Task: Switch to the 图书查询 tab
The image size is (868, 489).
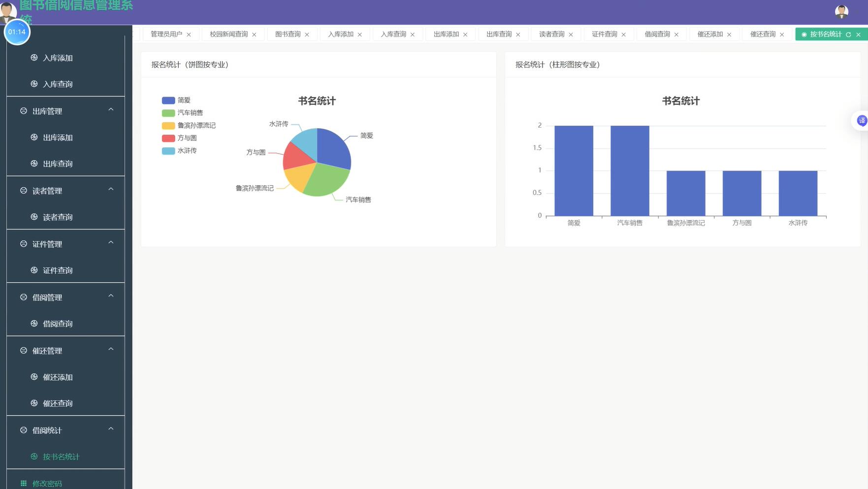Action: (x=288, y=34)
